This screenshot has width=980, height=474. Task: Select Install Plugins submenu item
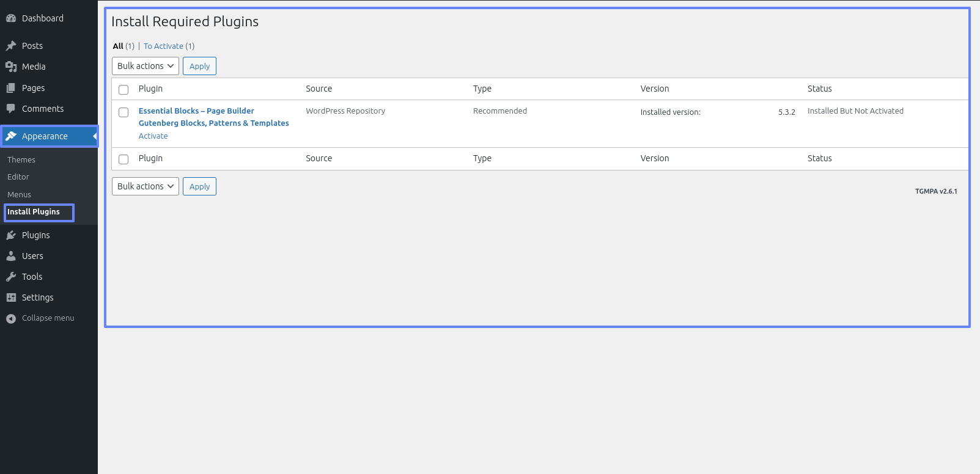34,212
